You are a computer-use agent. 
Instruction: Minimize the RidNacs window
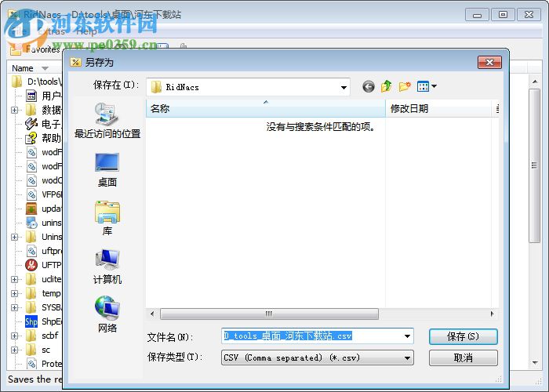point(477,15)
